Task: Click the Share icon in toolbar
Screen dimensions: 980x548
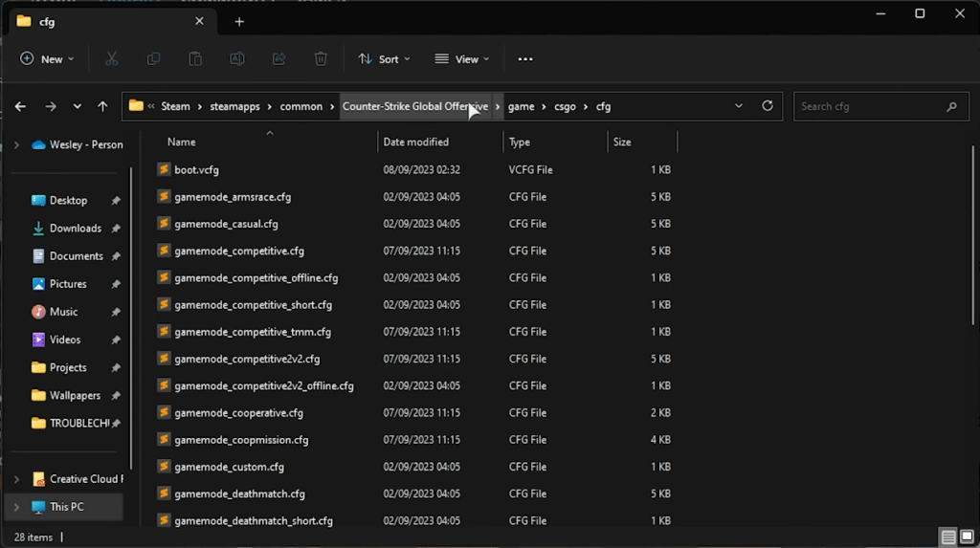Action: [x=278, y=58]
